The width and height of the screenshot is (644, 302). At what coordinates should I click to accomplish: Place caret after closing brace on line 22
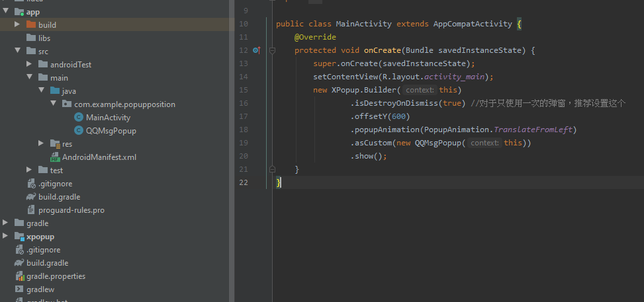point(282,182)
